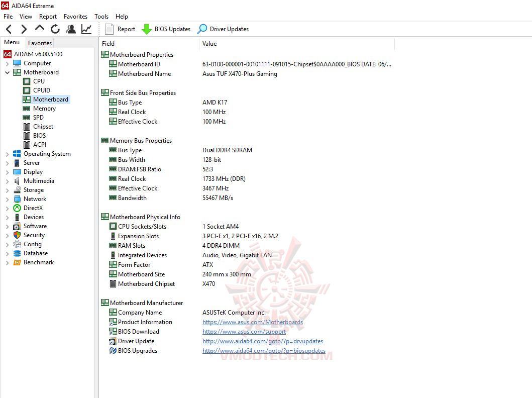This screenshot has height=398, width=532.
Task: Open BIOS Updates from toolbar
Action: 166,29
